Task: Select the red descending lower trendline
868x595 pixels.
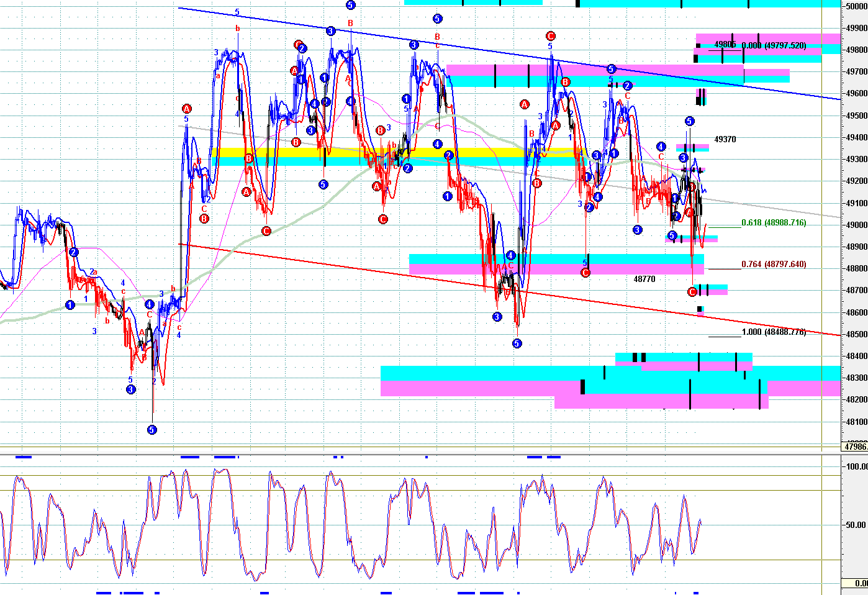Action: coord(509,289)
